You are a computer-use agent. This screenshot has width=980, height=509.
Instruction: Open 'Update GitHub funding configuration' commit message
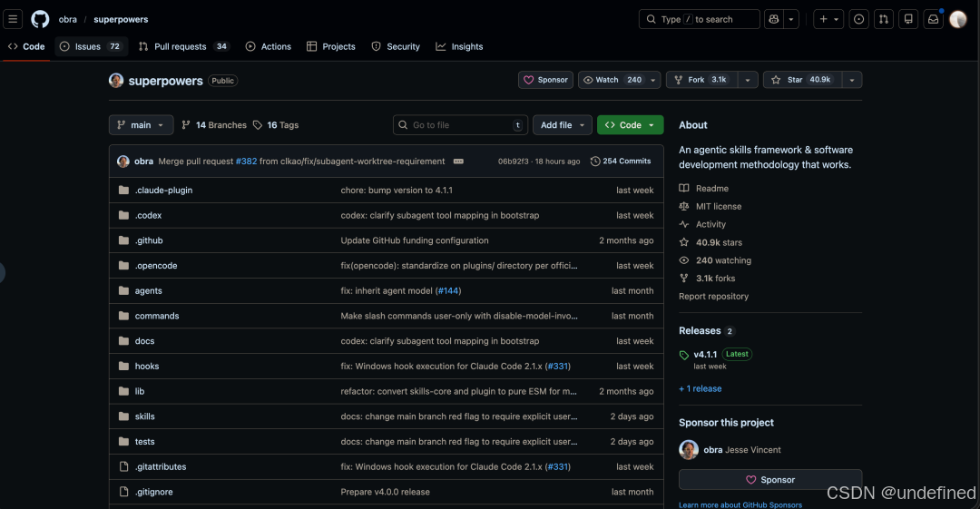pyautogui.click(x=415, y=240)
